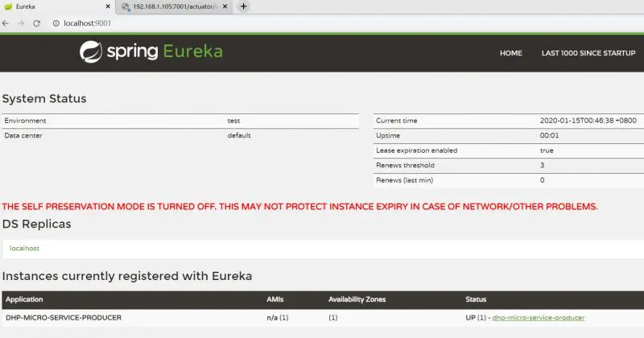Click the site info icon in address bar

point(56,23)
